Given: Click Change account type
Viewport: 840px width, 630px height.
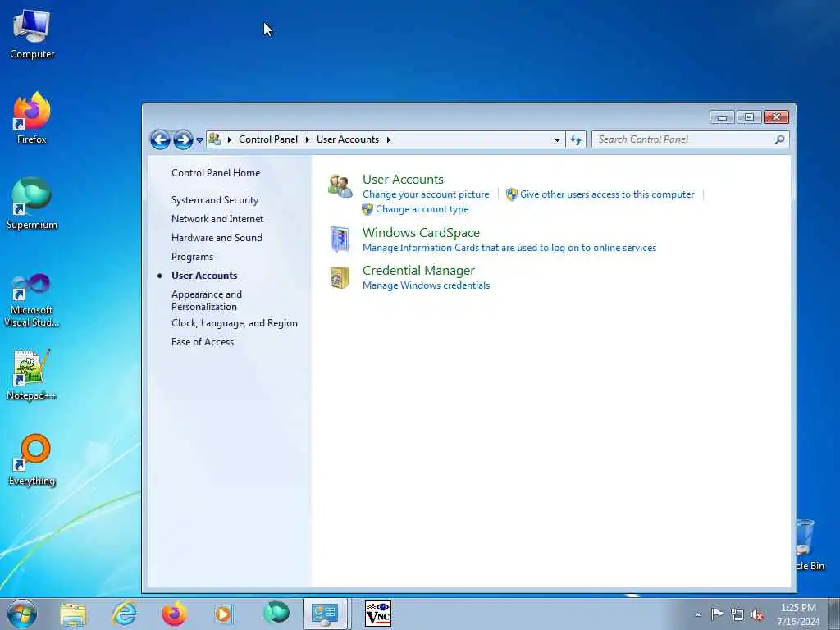Looking at the screenshot, I should click(x=422, y=209).
